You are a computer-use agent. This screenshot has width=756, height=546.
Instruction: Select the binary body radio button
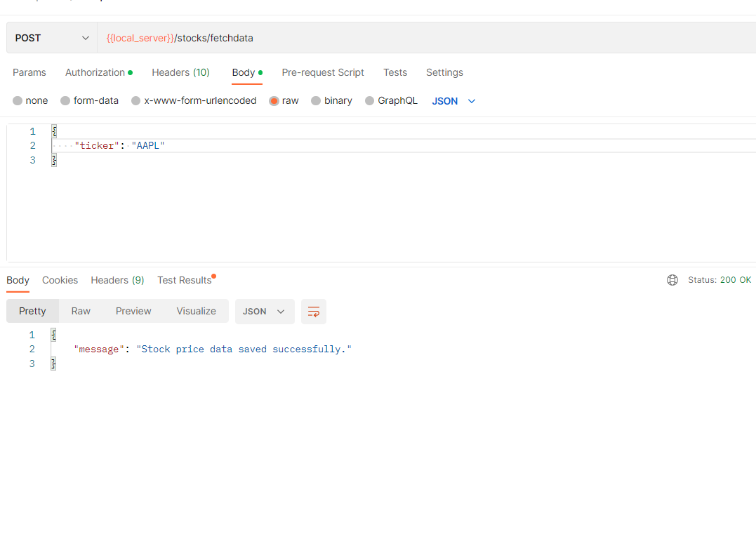point(316,101)
